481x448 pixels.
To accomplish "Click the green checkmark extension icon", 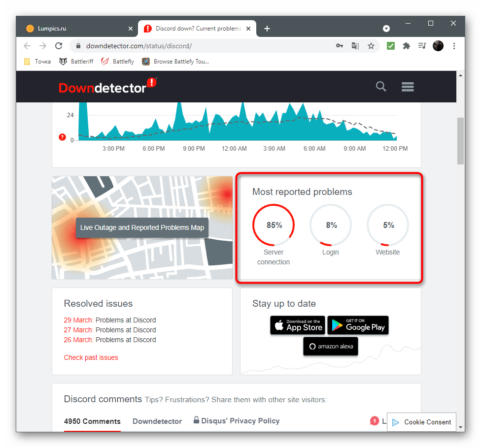I will coord(390,46).
